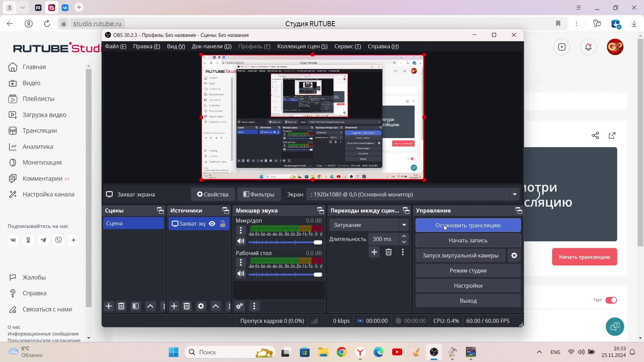Move the source up with the arrow icon
The image size is (644, 362).
(216, 306)
